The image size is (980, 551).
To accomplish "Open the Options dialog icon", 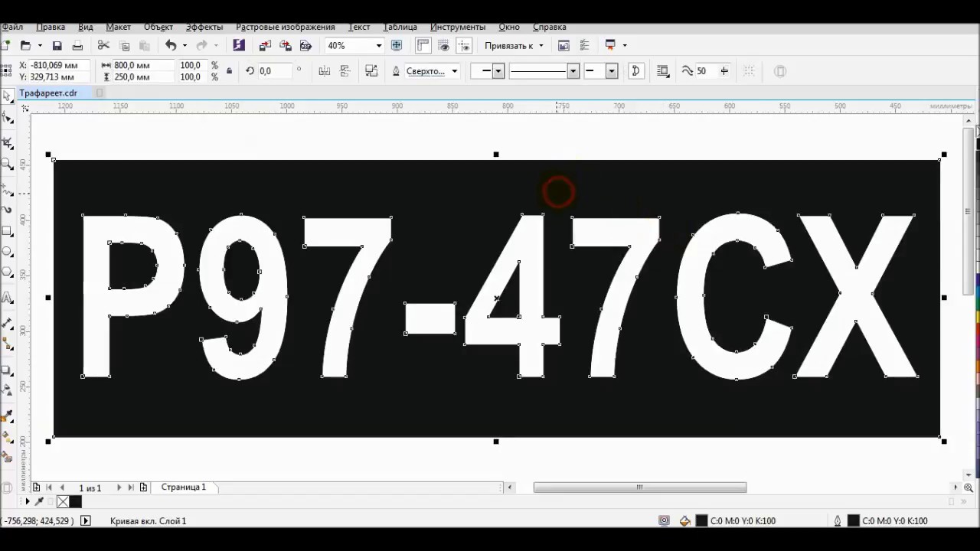I will [x=585, y=46].
